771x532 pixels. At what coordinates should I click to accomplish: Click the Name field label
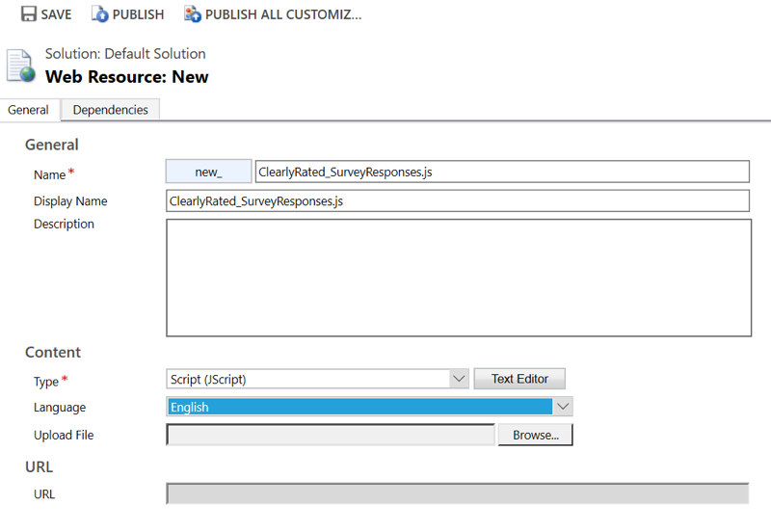[x=50, y=174]
